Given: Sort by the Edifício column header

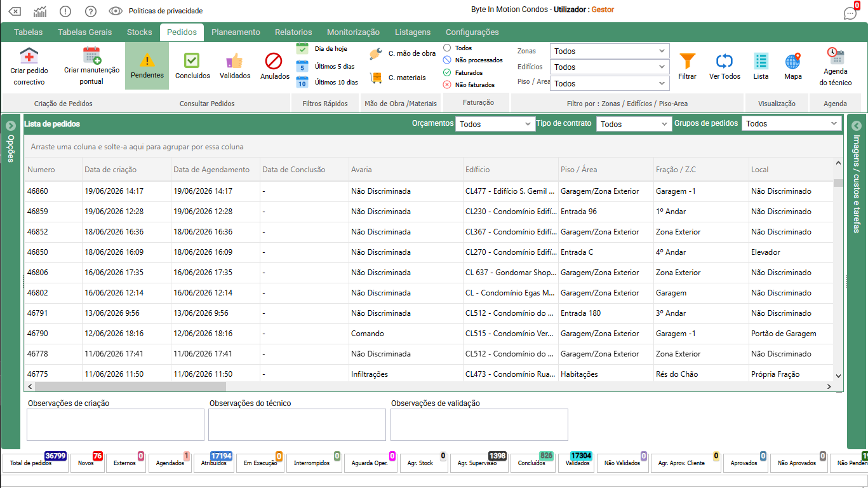Looking at the screenshot, I should pos(511,170).
